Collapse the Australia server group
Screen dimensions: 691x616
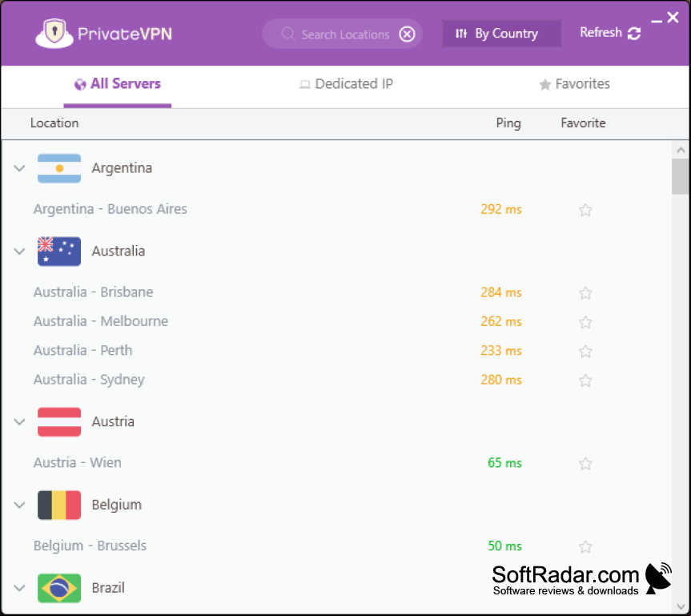pyautogui.click(x=19, y=252)
